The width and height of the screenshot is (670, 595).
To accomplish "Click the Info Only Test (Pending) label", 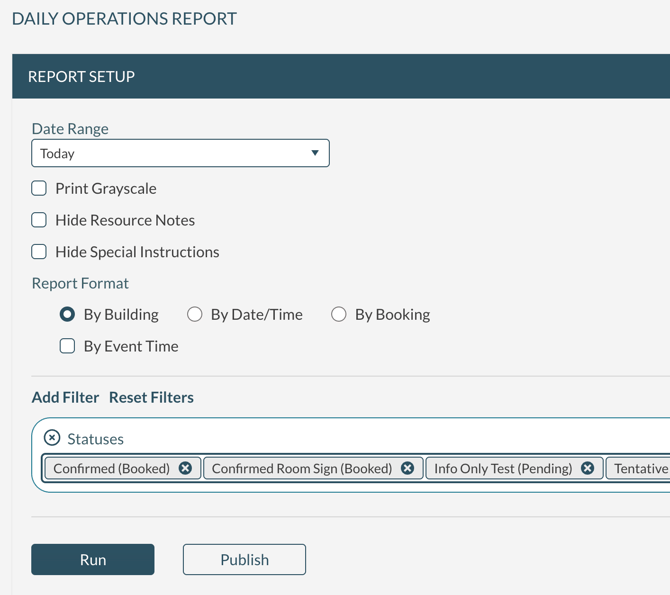I will [x=503, y=468].
